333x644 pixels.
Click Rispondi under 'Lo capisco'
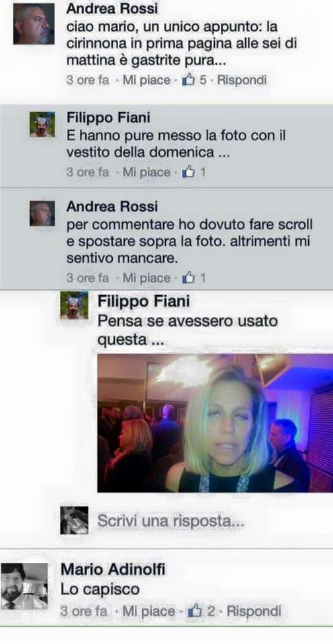coord(254,611)
